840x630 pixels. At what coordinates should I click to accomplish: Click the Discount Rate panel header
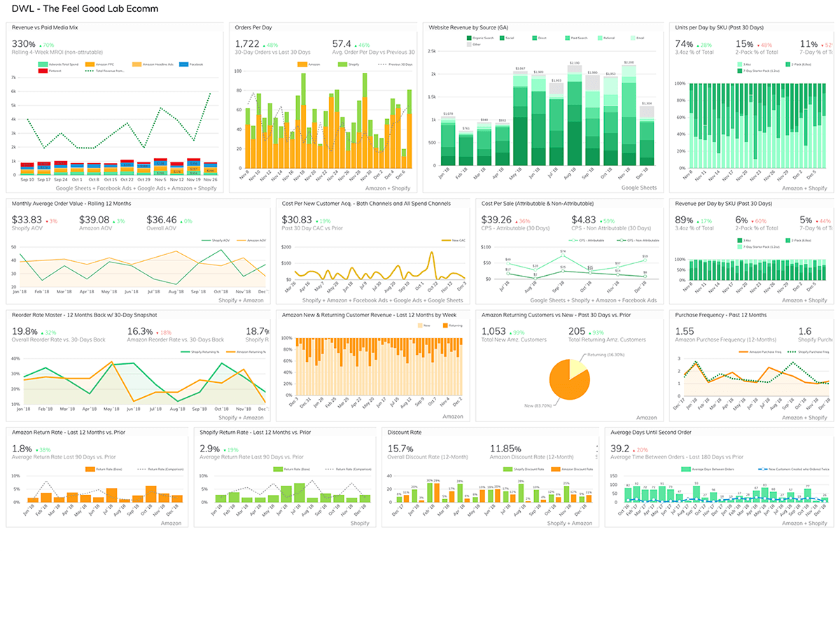click(x=406, y=432)
